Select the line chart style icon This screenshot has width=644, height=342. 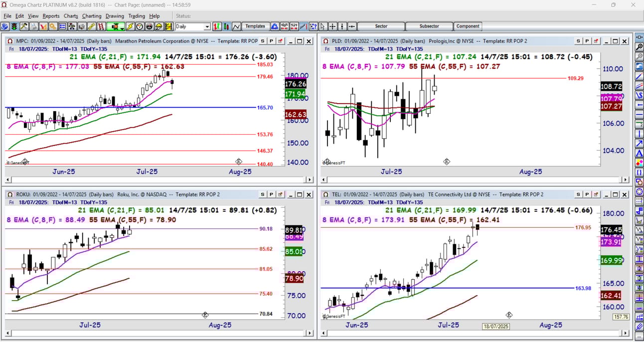click(x=236, y=26)
